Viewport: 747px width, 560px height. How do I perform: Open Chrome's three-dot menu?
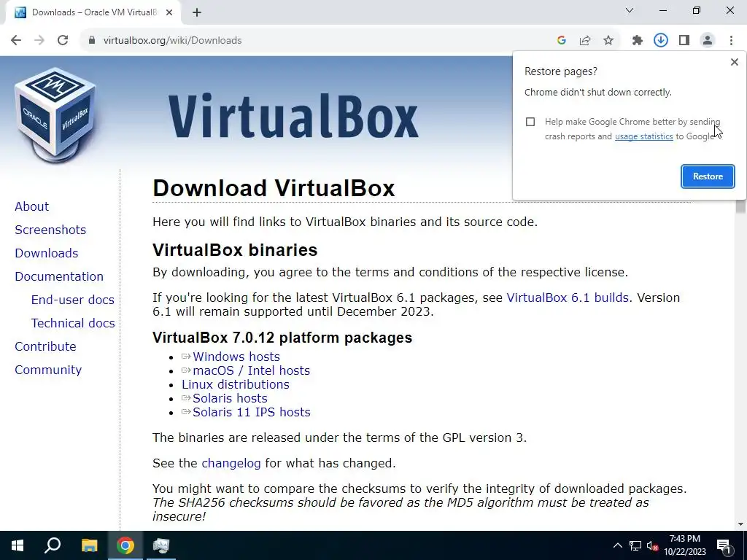731,41
